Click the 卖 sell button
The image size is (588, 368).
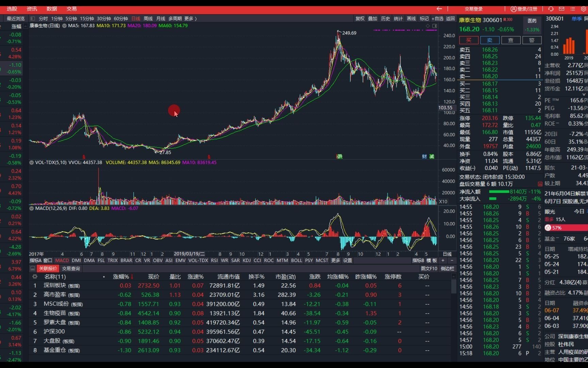(490, 40)
